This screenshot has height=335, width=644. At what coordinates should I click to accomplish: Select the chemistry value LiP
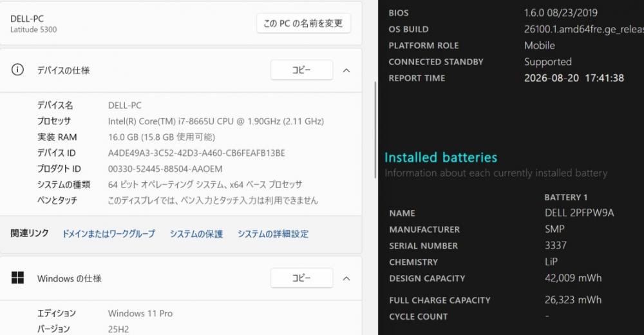click(x=551, y=262)
